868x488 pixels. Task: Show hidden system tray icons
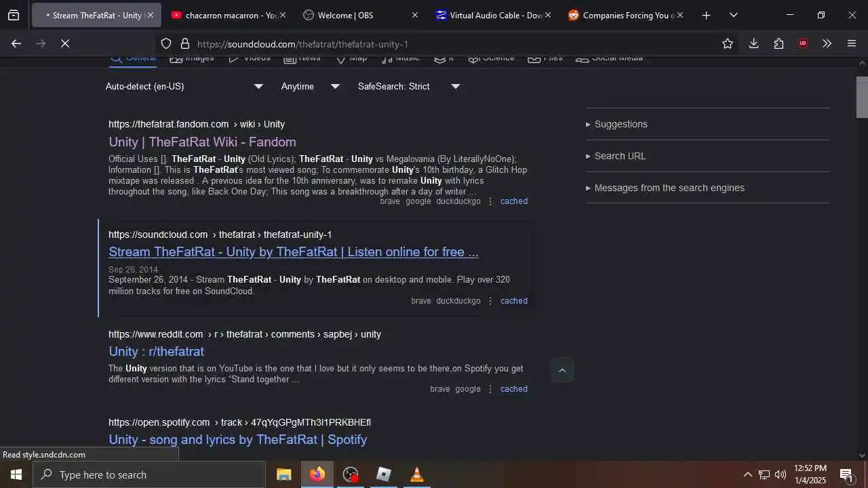(x=747, y=474)
